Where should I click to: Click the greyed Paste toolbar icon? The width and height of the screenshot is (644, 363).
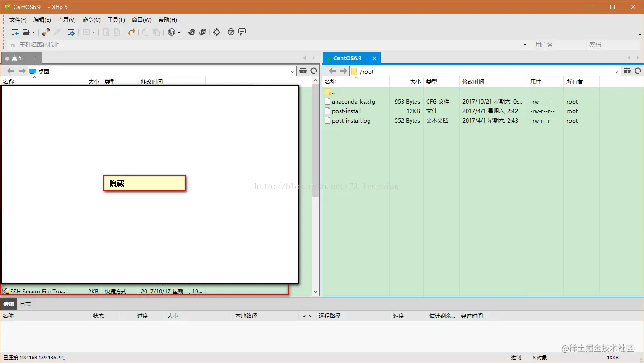coord(156,32)
